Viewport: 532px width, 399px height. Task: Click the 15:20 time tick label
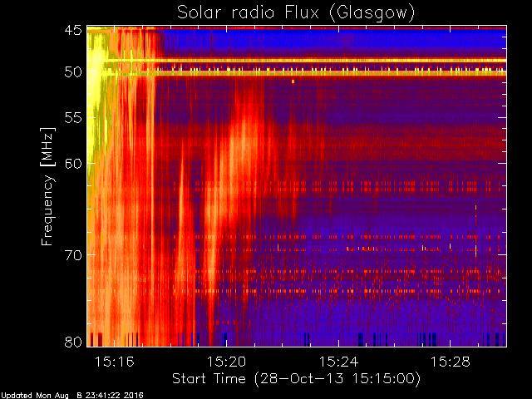click(226, 362)
